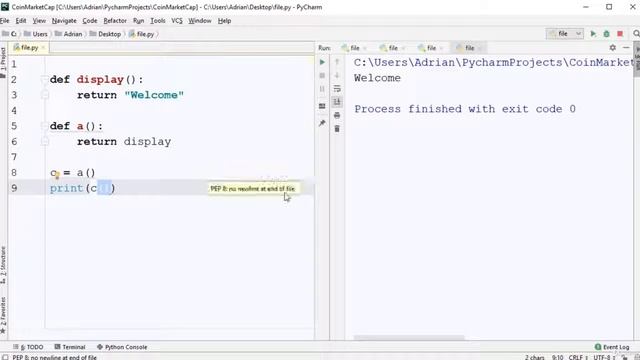The height and width of the screenshot is (360, 640).
Task: Click the 'file.py' breadcrumb item
Action: tap(142, 34)
